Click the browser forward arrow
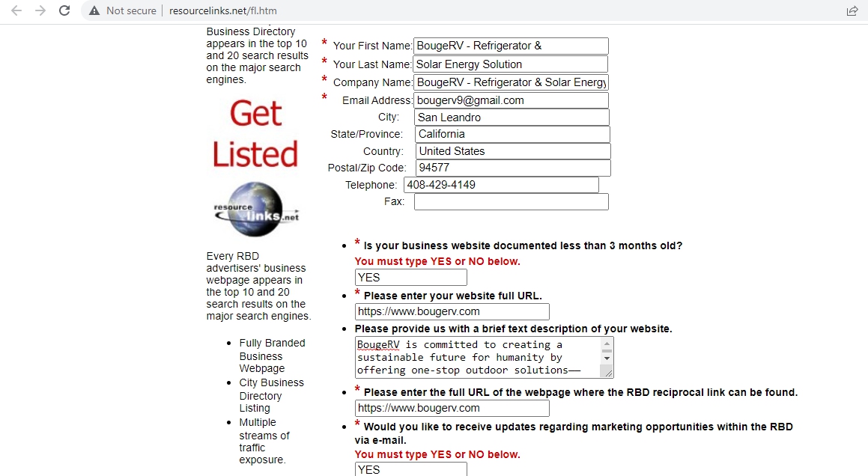868x476 pixels. coord(40,10)
